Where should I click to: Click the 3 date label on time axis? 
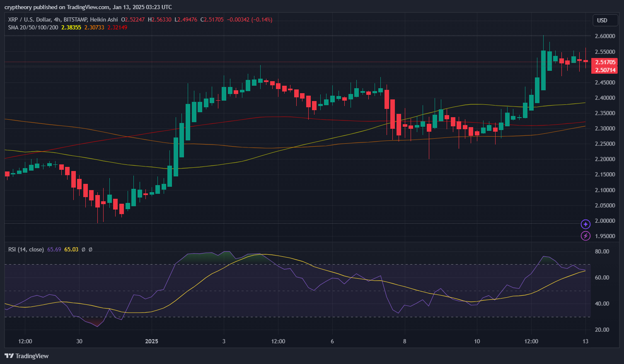point(224,341)
